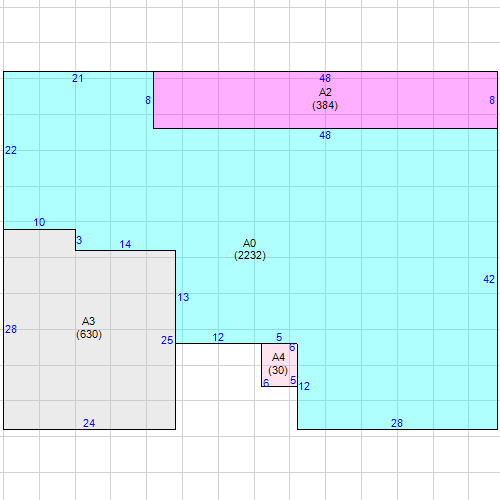Select the A0 area label

(x=249, y=243)
